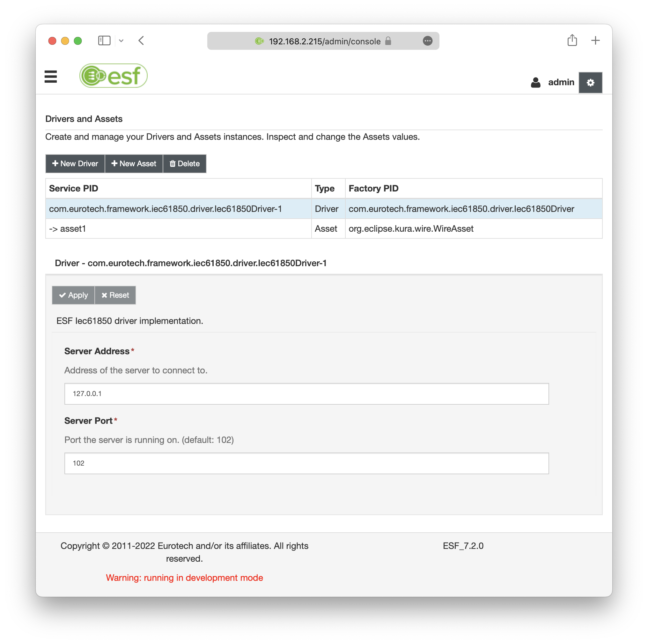
Task: Click the New Asset button
Action: coord(134,164)
